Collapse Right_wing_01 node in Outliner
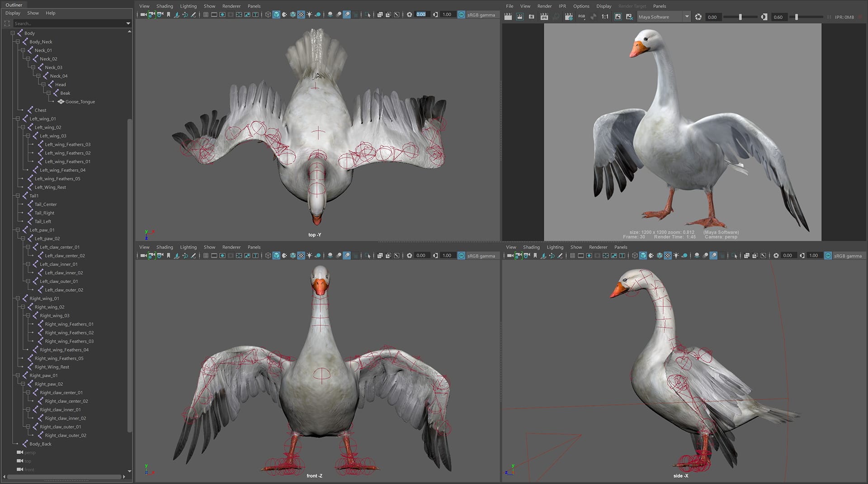Screen dimensions: 868x484 click(x=18, y=299)
